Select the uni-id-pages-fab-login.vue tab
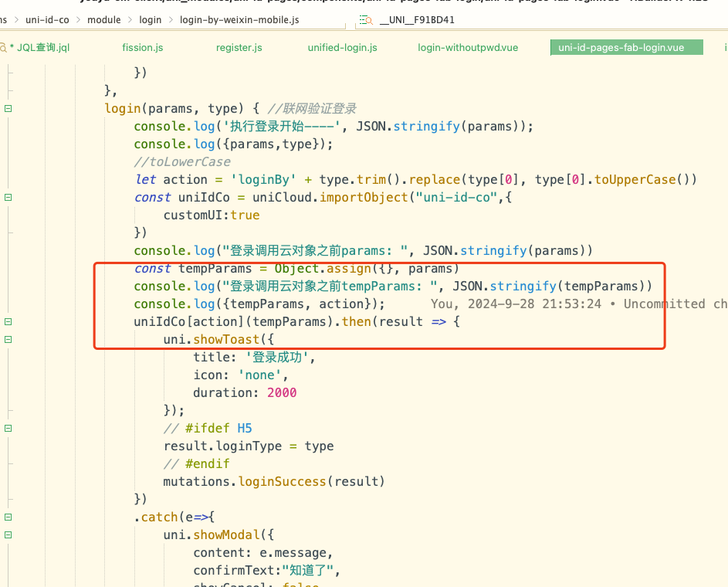 tap(621, 48)
